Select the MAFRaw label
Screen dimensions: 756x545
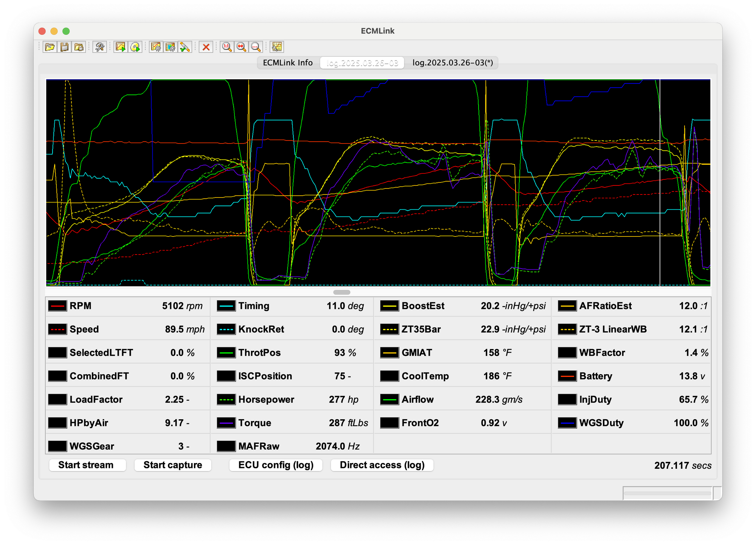point(259,446)
